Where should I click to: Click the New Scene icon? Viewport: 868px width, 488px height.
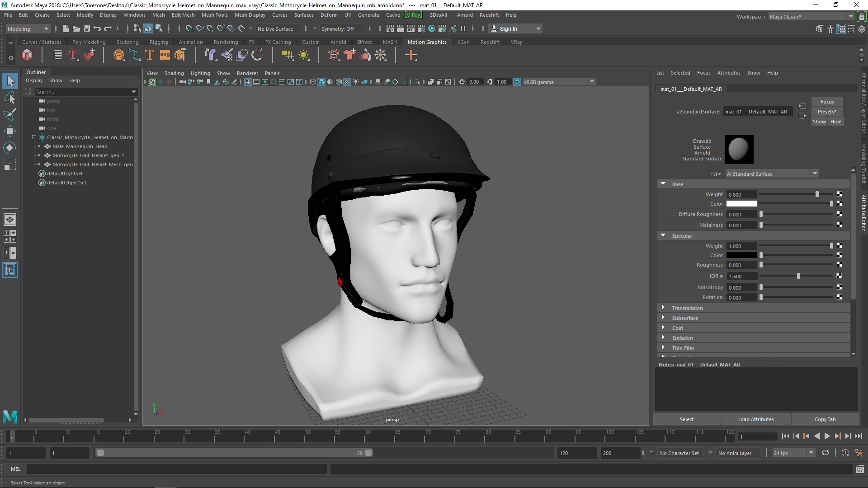pos(66,28)
